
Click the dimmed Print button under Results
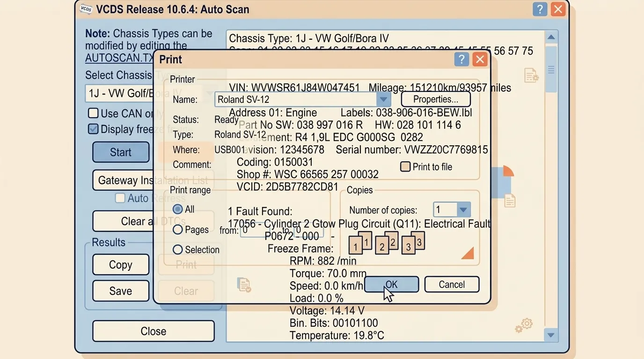(x=186, y=265)
